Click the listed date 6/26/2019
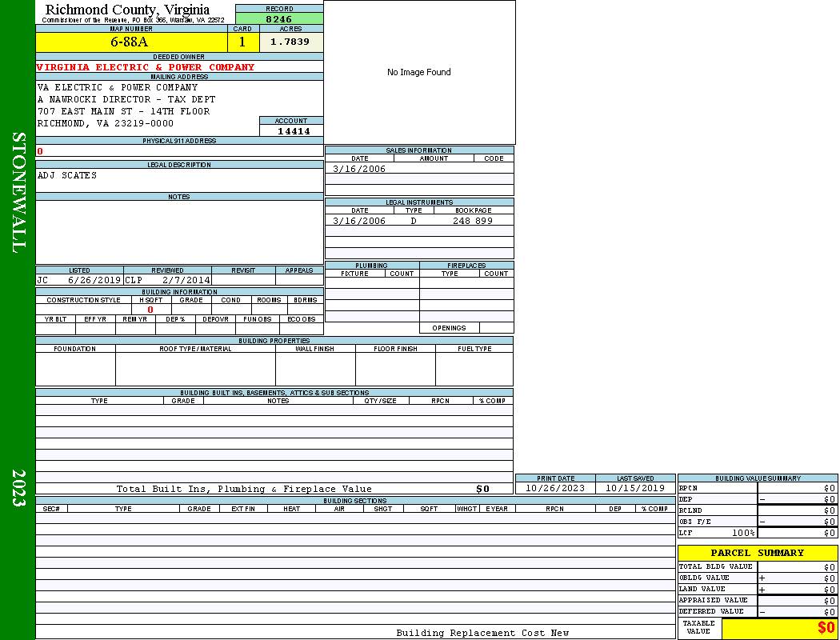The width and height of the screenshot is (840, 640). tap(94, 281)
